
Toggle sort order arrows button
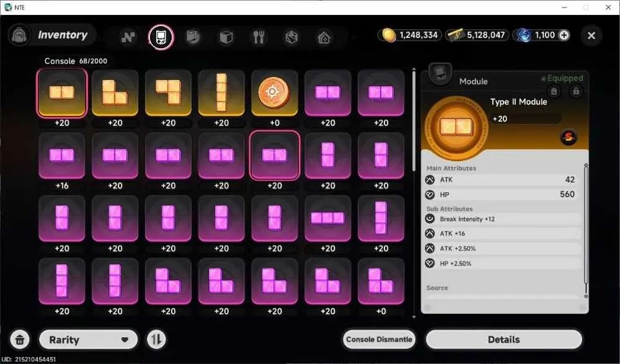(x=157, y=339)
